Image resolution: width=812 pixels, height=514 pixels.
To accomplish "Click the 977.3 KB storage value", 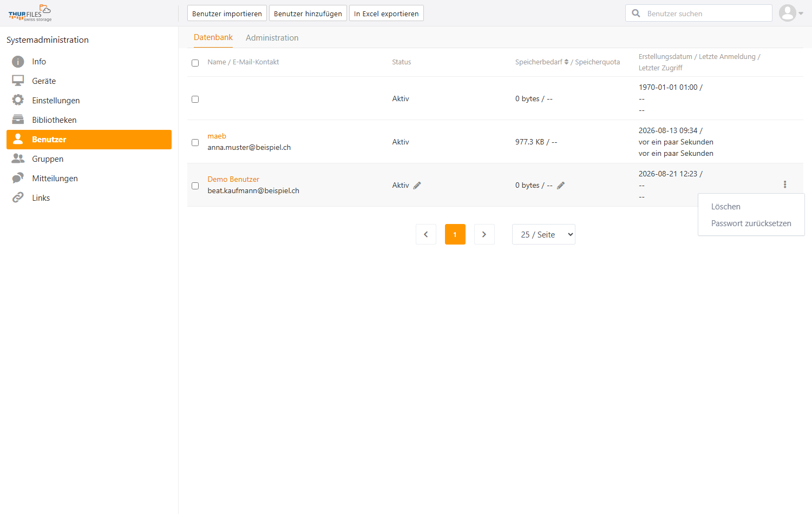I will pyautogui.click(x=529, y=142).
